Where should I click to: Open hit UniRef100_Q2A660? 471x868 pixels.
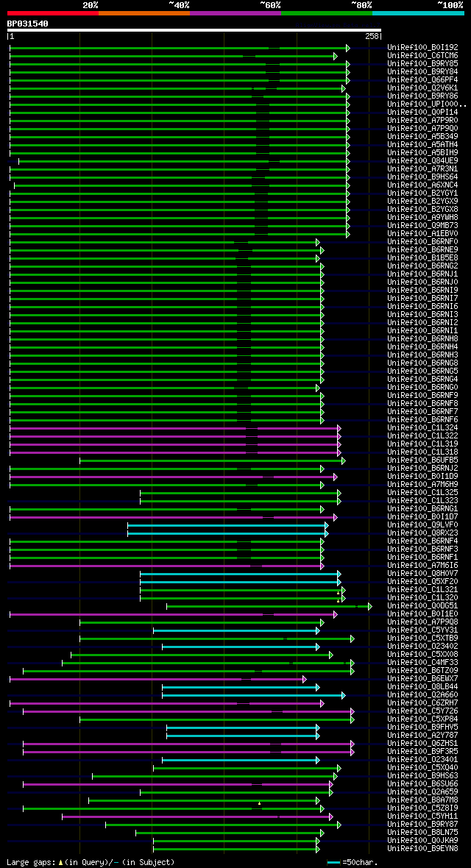pos(422,694)
